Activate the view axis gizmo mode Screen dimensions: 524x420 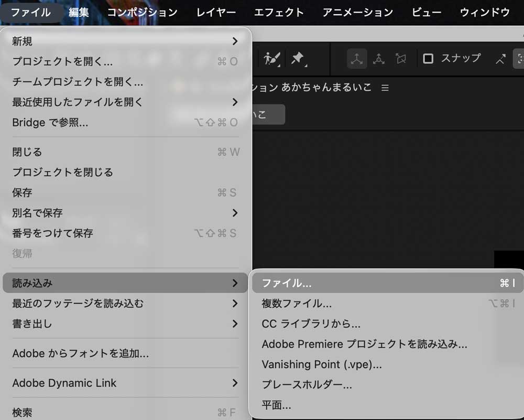pyautogui.click(x=401, y=58)
